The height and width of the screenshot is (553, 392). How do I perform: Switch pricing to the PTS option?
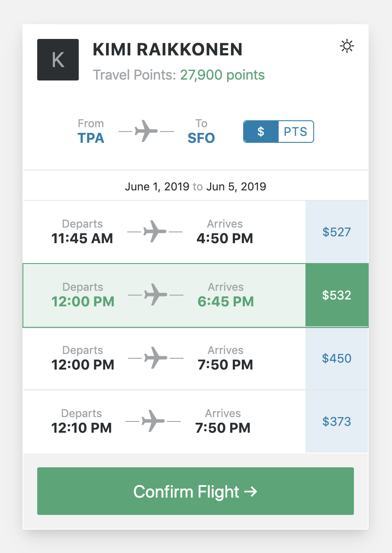(296, 132)
